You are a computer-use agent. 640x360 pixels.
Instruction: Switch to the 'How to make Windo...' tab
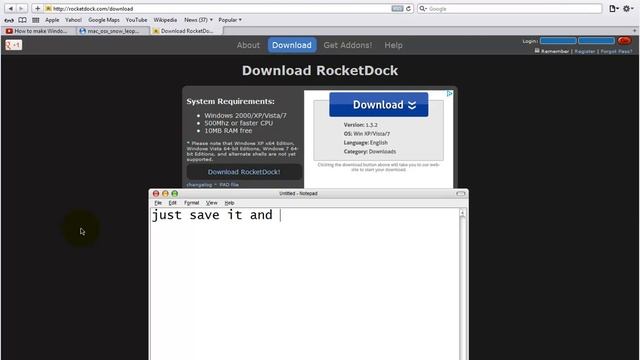click(x=39, y=31)
